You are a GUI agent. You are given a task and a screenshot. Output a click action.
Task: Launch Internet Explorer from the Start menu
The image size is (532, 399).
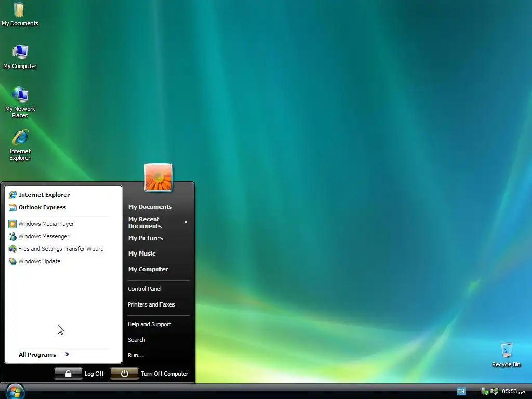39,195
